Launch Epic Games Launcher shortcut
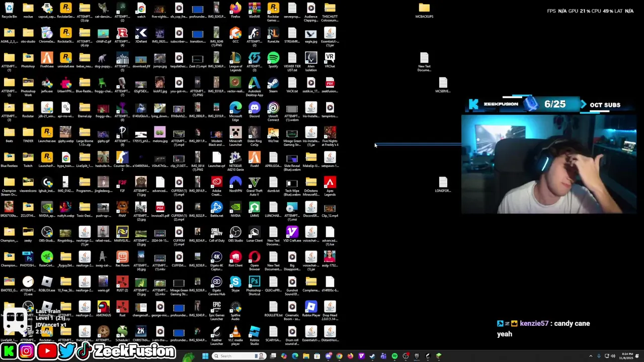This screenshot has width=644, height=362. [216, 311]
